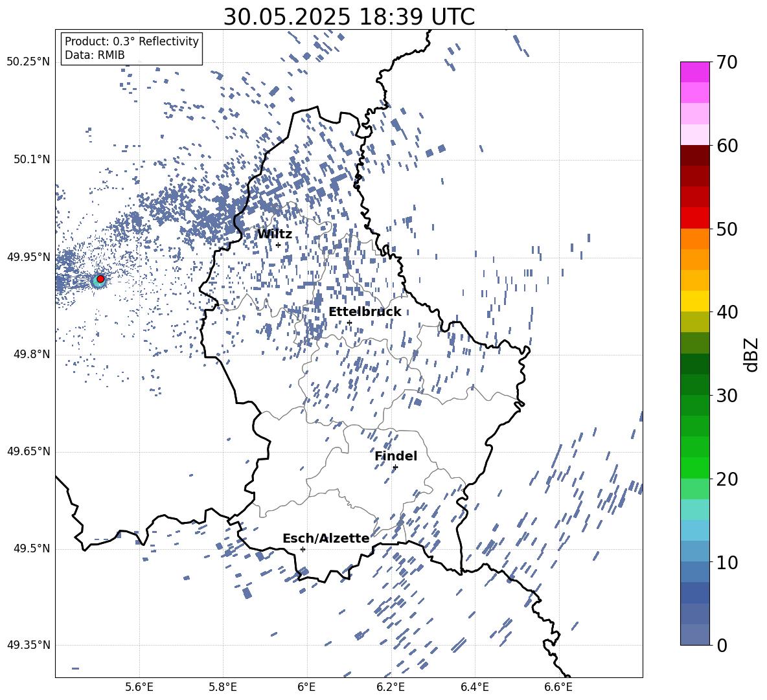
Task: Click the Data: RMIB text
Action: [95, 55]
